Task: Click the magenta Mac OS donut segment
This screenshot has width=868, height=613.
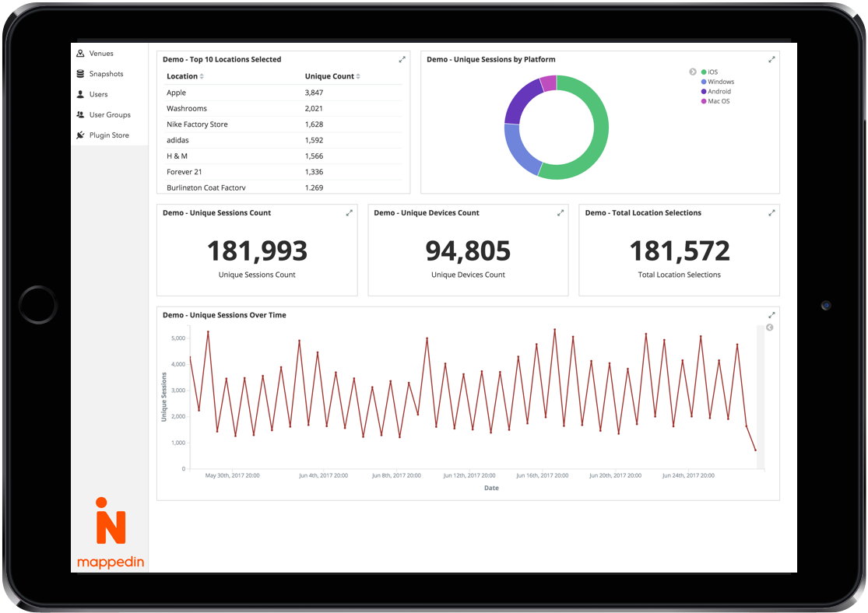Action: [x=549, y=83]
